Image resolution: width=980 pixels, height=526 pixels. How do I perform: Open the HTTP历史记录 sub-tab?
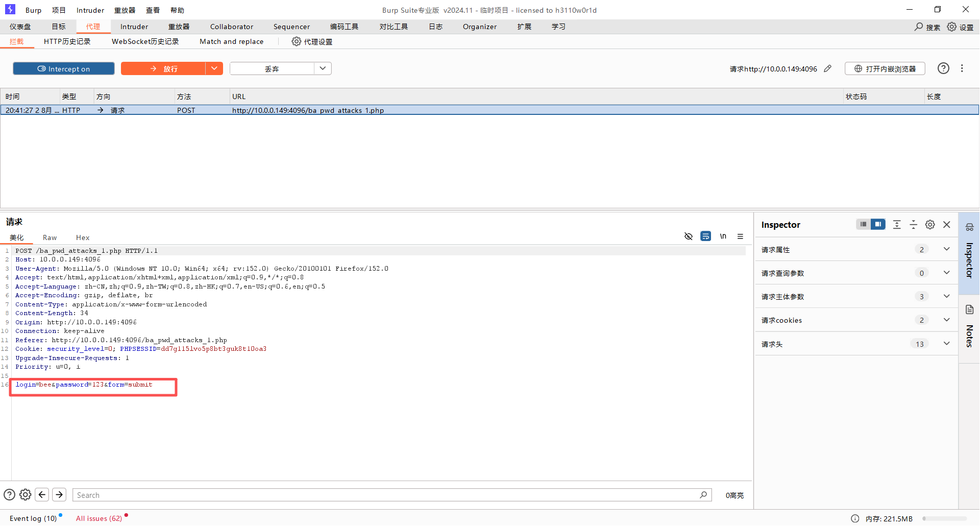[x=67, y=41]
